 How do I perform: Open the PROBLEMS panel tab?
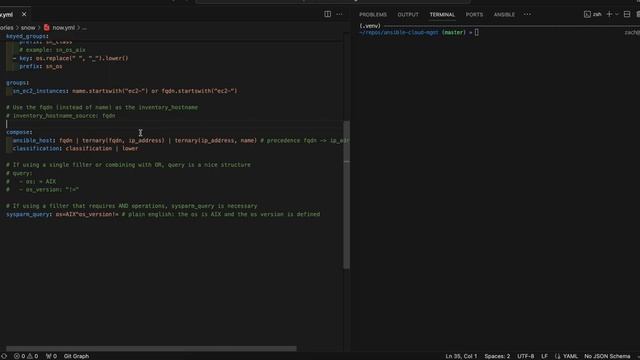373,15
